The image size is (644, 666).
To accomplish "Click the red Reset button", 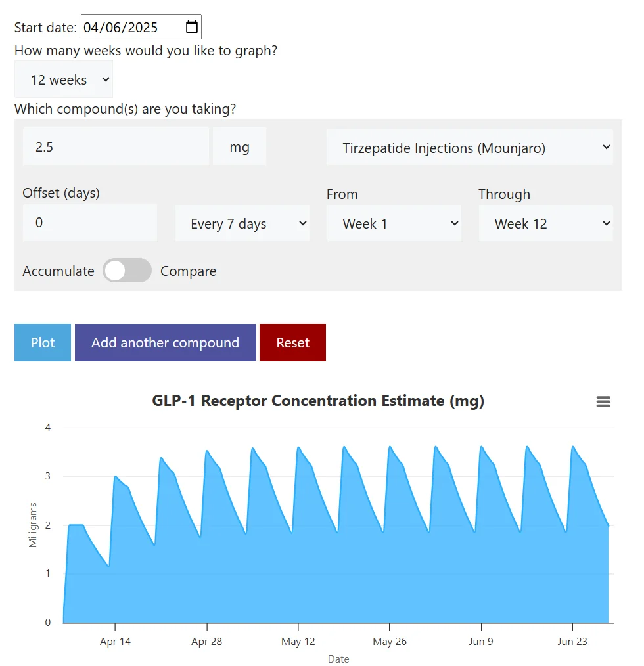I will tap(292, 342).
